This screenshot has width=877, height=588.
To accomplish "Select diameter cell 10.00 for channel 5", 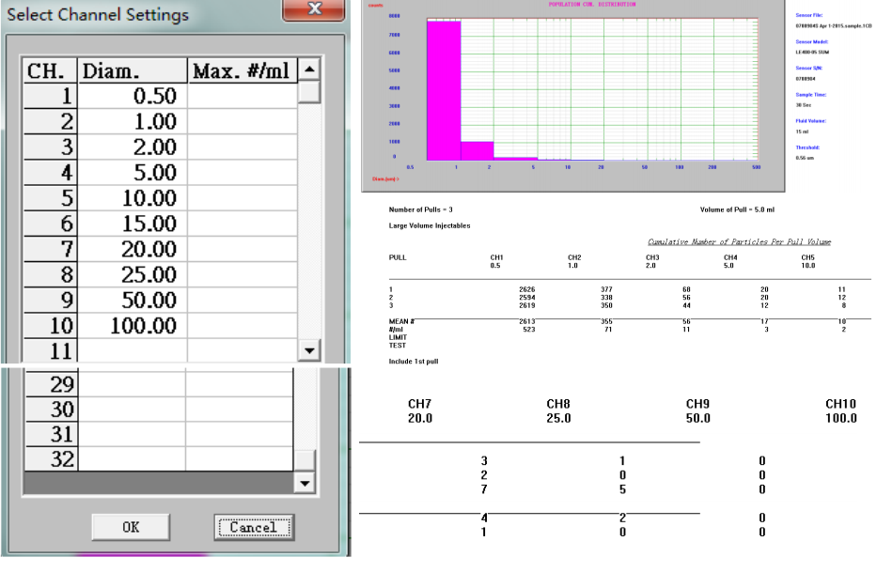I will [x=133, y=198].
